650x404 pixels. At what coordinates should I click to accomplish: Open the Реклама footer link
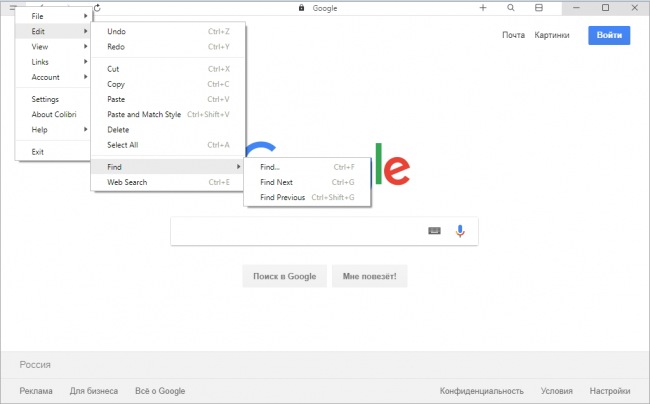click(x=36, y=391)
